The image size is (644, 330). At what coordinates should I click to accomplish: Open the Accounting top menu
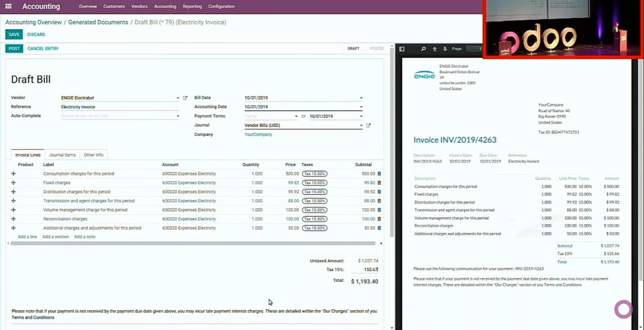coord(165,7)
